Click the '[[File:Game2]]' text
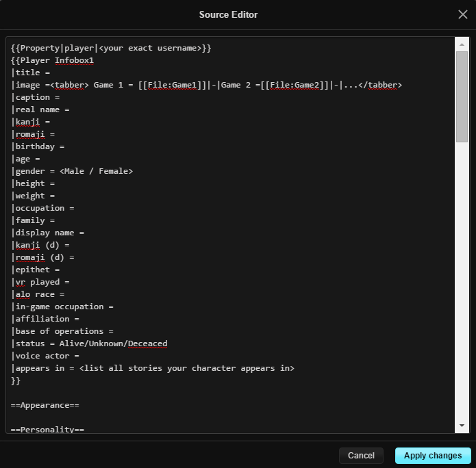Viewport: 476px width, 468px height. [295, 85]
